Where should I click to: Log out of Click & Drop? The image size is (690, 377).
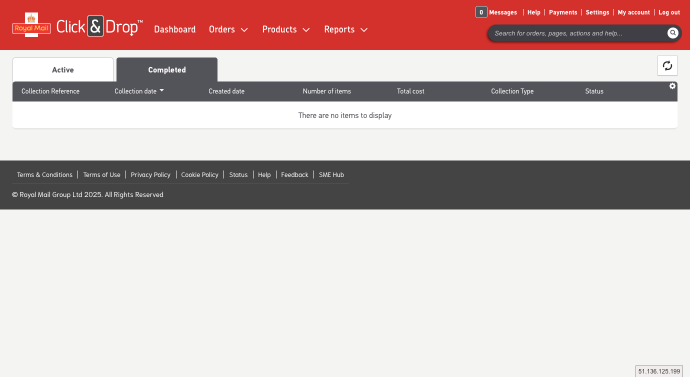pyautogui.click(x=669, y=12)
